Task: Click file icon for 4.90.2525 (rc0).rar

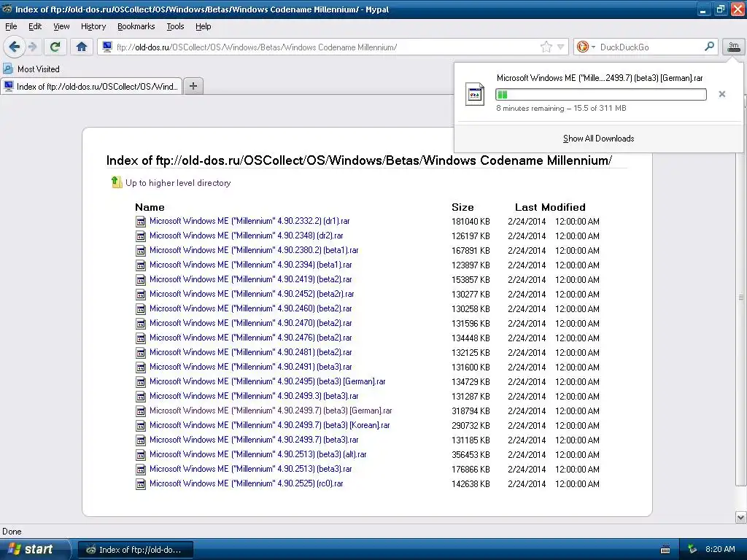Action: [141, 484]
